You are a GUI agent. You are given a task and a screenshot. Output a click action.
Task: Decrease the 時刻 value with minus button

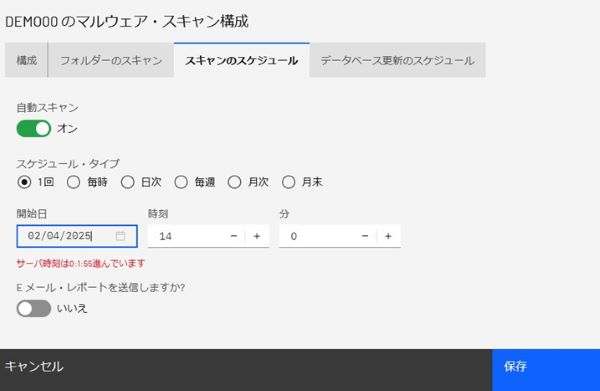pos(234,236)
